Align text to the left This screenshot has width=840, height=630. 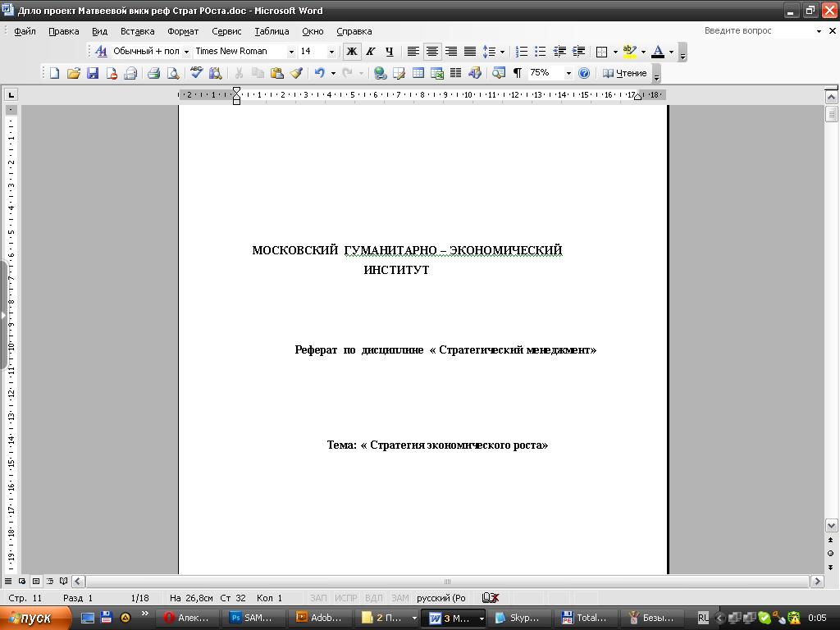413,52
